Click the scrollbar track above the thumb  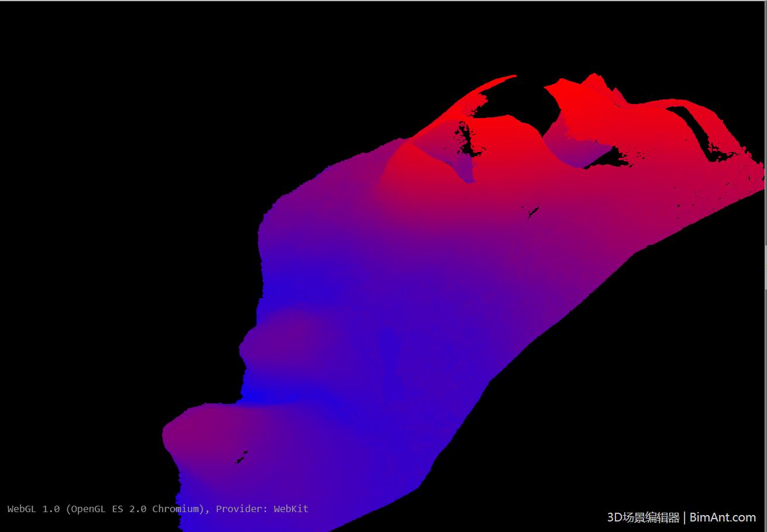point(764,117)
